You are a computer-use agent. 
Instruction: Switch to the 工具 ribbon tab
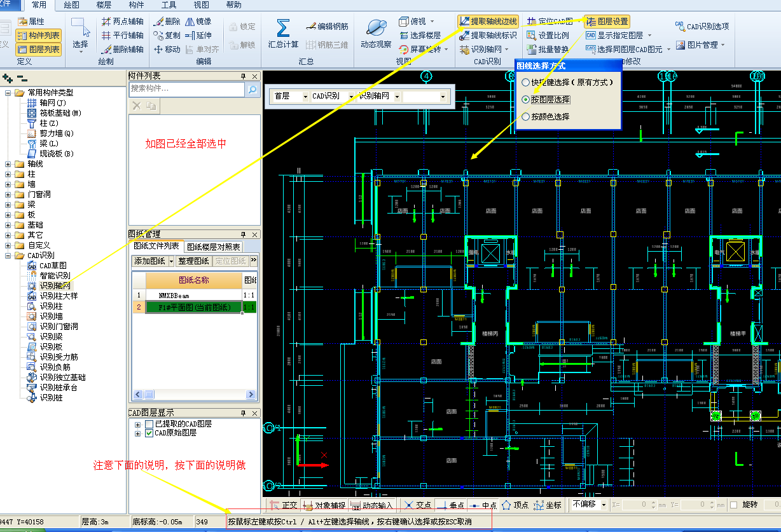point(169,5)
